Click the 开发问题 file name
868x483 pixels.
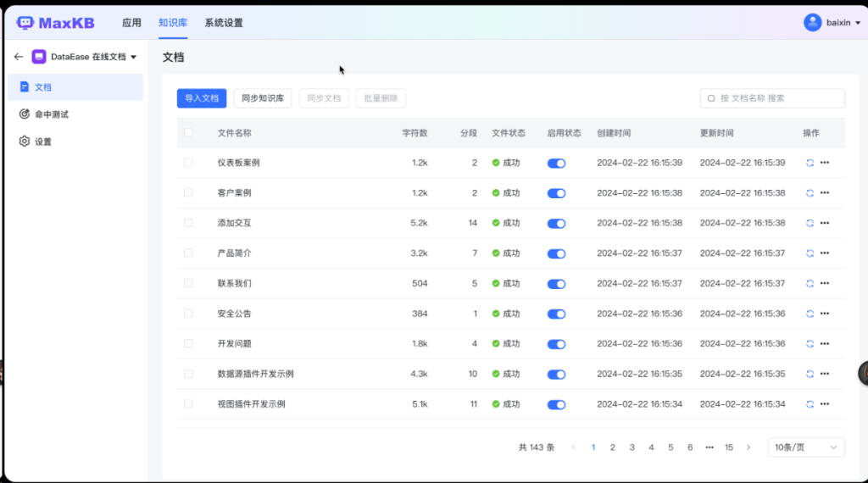(234, 343)
